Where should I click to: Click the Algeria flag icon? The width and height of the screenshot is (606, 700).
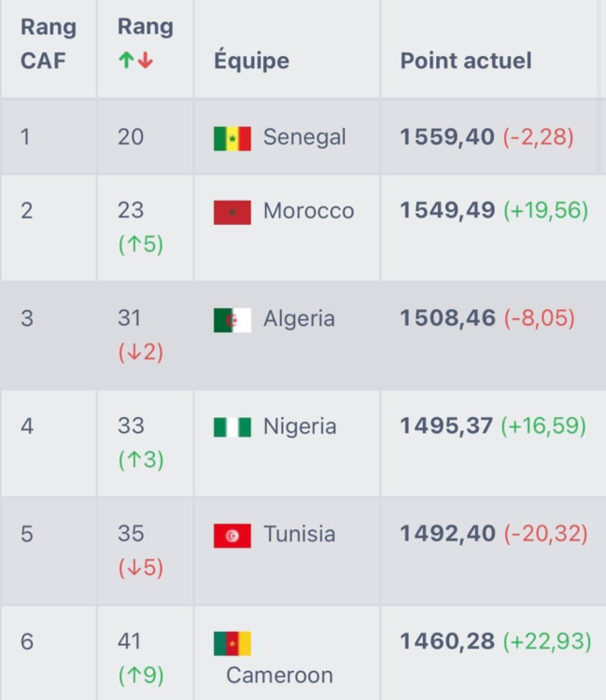(x=232, y=320)
